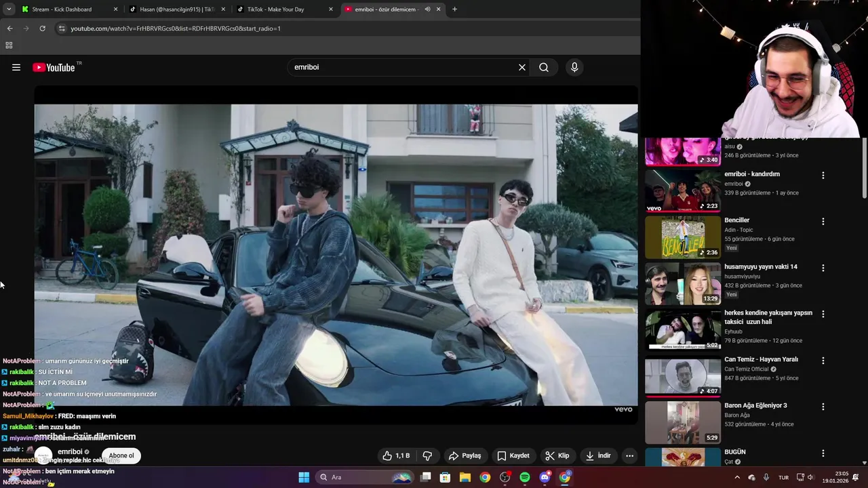Clear the emriboi search text
Screen dimensions: 868x488
tap(522, 67)
